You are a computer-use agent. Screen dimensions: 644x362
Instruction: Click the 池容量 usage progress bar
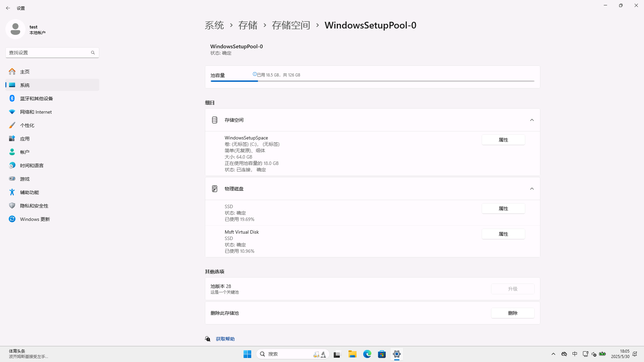click(372, 81)
